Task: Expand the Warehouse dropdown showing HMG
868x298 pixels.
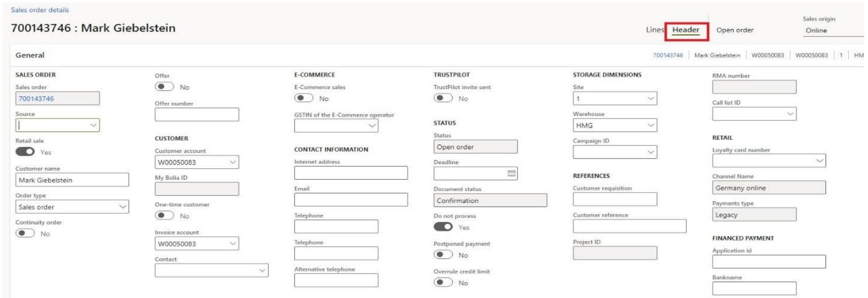Action: tap(650, 125)
